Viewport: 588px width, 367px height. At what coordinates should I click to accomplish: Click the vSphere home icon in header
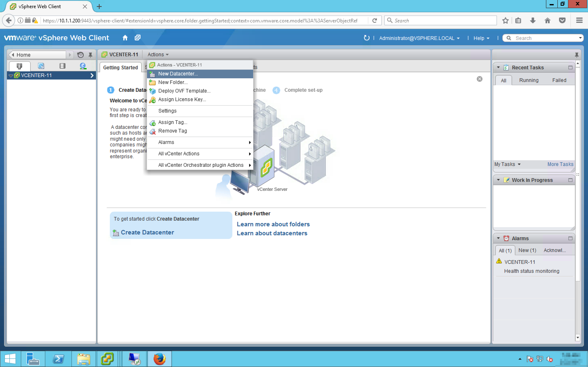tap(125, 38)
